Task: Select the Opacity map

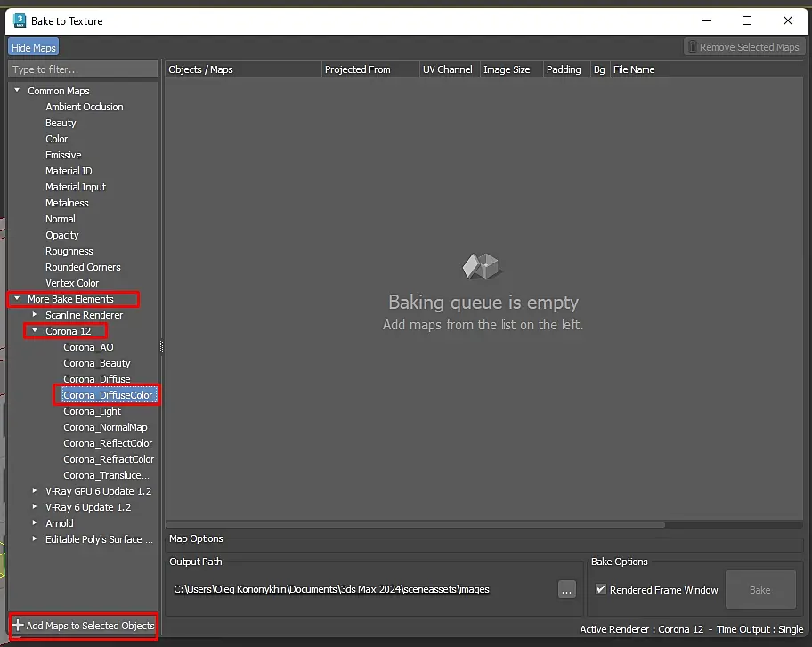Action: (62, 235)
